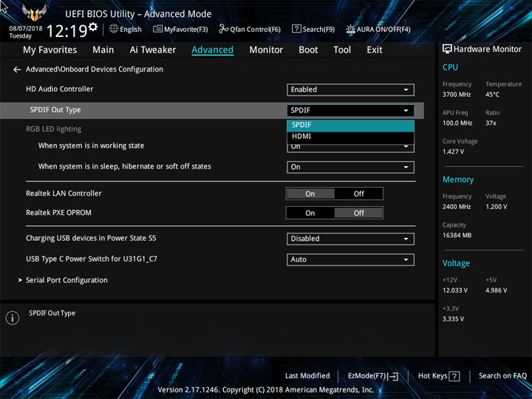532x399 pixels.
Task: Click the memory voltage value 1.200 V
Action: click(497, 207)
